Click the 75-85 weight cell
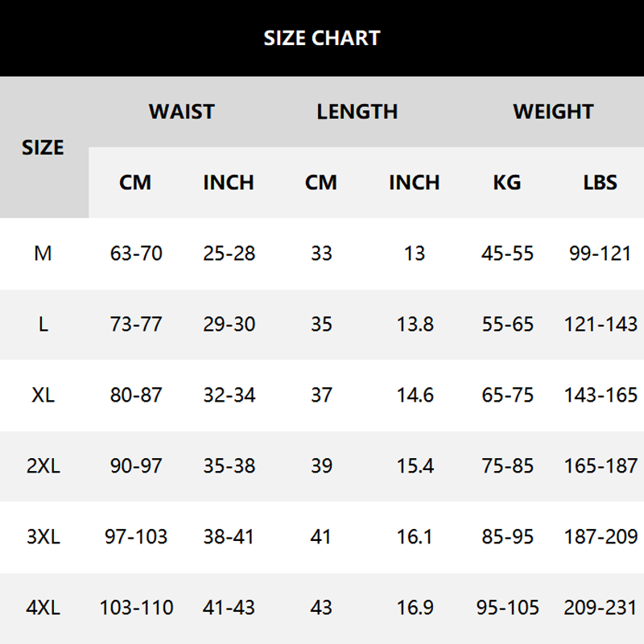 507,466
